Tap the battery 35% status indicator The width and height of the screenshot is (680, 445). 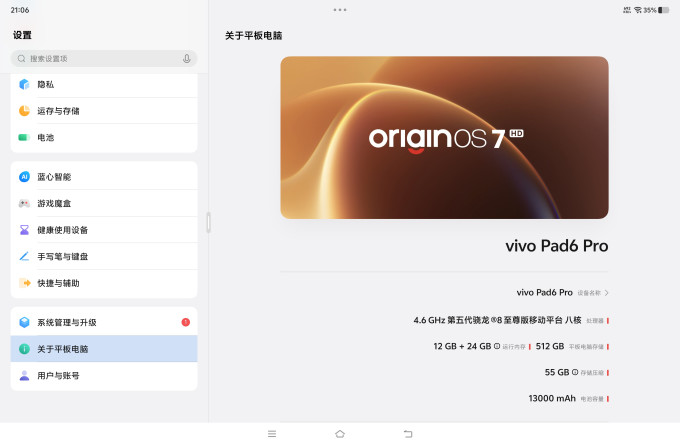click(656, 10)
